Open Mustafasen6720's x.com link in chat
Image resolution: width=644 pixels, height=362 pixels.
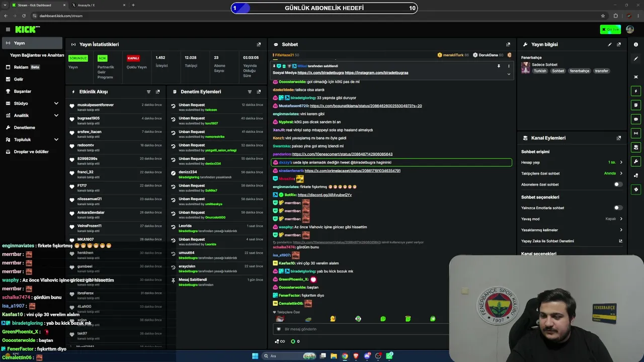pyautogui.click(x=366, y=106)
